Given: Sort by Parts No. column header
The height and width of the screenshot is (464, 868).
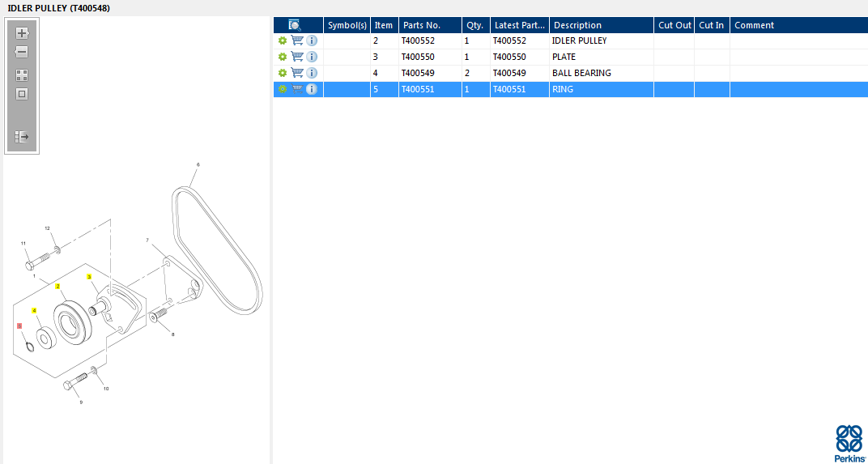Looking at the screenshot, I should coord(430,25).
